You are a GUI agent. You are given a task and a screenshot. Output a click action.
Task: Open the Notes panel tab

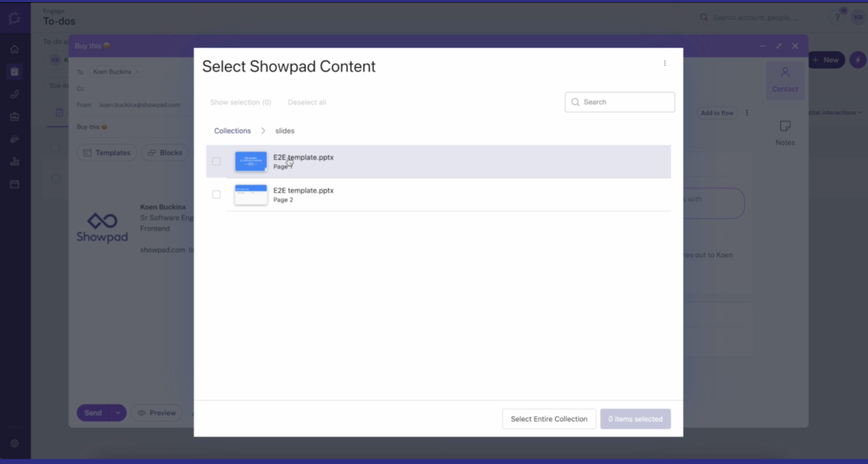pyautogui.click(x=785, y=133)
